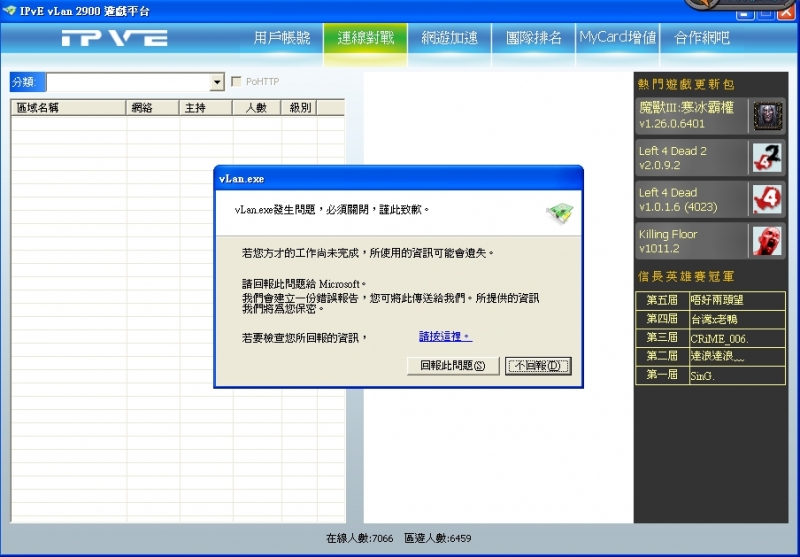Sort by the 主持 column header
The width and height of the screenshot is (800, 557).
tap(206, 108)
